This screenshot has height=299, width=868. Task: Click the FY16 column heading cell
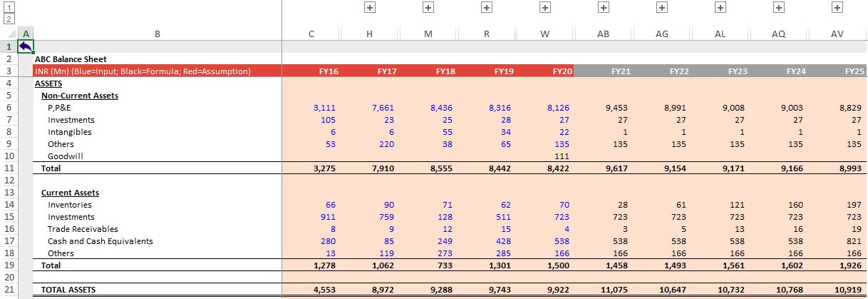[329, 71]
